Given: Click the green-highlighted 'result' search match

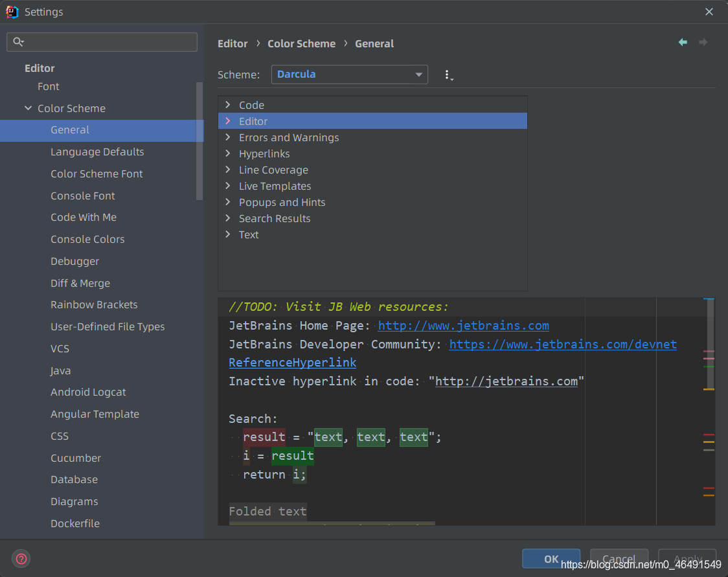Looking at the screenshot, I should (x=293, y=456).
